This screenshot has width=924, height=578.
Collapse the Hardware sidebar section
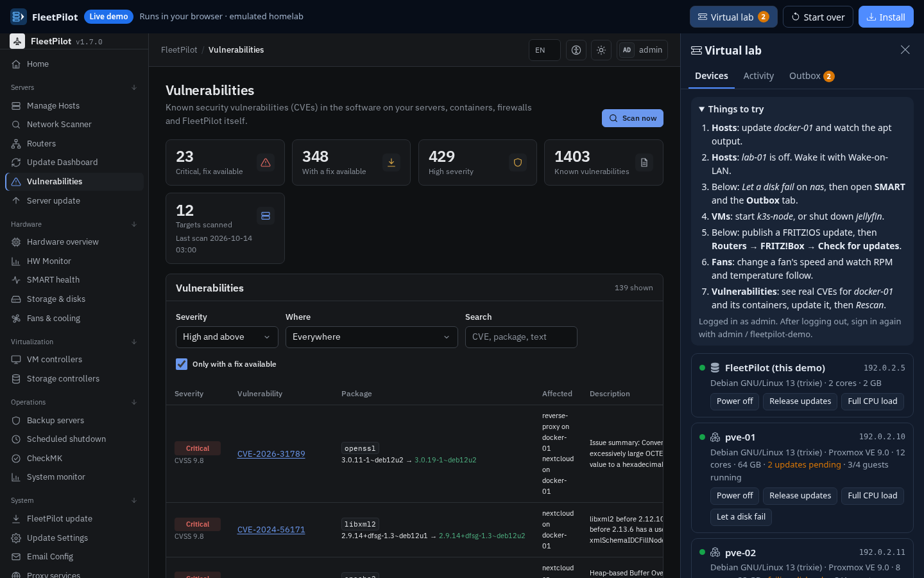[x=74, y=224]
